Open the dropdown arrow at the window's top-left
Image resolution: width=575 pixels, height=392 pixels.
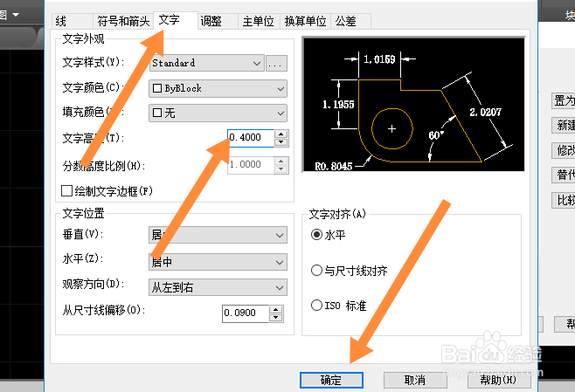(16, 15)
